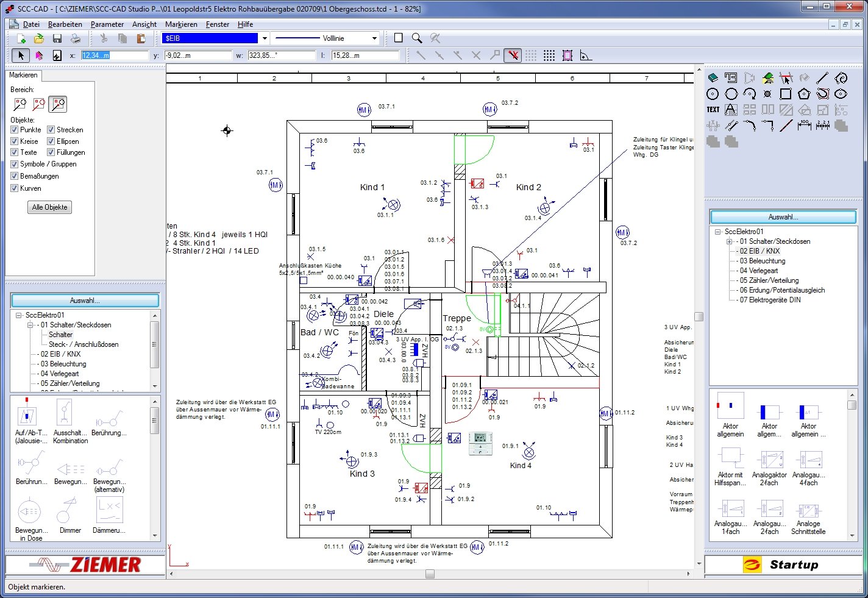Select the TEXT tool in right palette
The image size is (868, 598).
click(x=713, y=110)
